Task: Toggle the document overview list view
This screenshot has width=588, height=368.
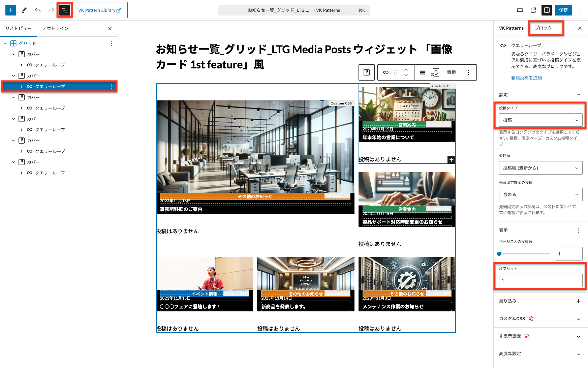Action: (64, 10)
